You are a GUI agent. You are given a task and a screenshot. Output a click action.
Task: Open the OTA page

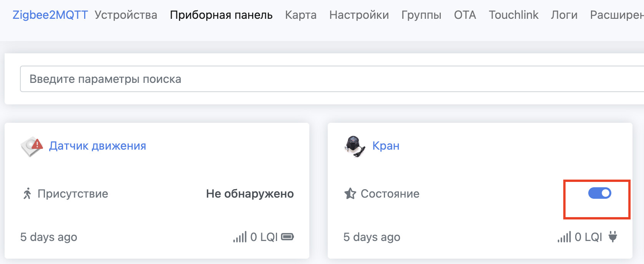tap(465, 15)
